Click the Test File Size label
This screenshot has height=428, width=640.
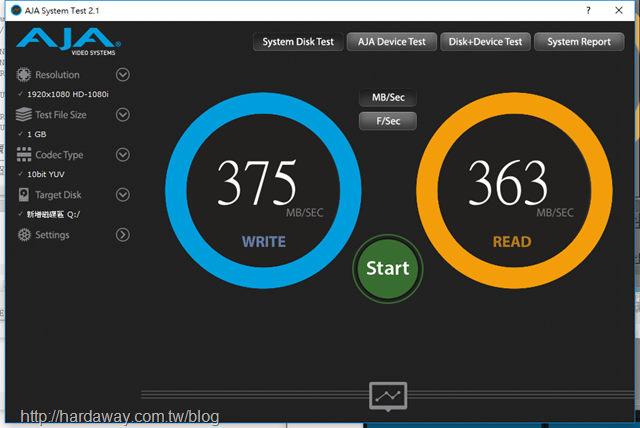coord(61,115)
